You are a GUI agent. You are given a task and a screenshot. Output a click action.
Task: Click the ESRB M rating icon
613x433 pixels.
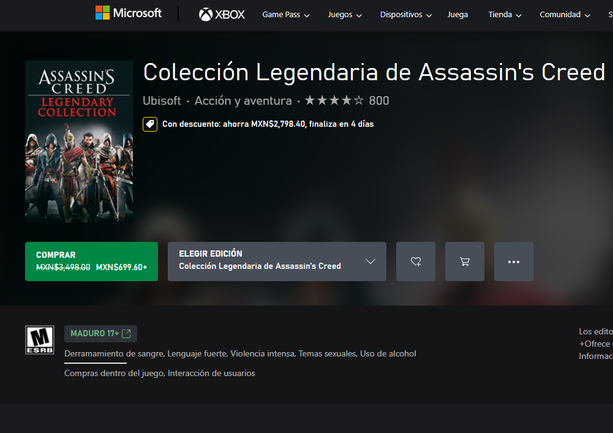40,340
